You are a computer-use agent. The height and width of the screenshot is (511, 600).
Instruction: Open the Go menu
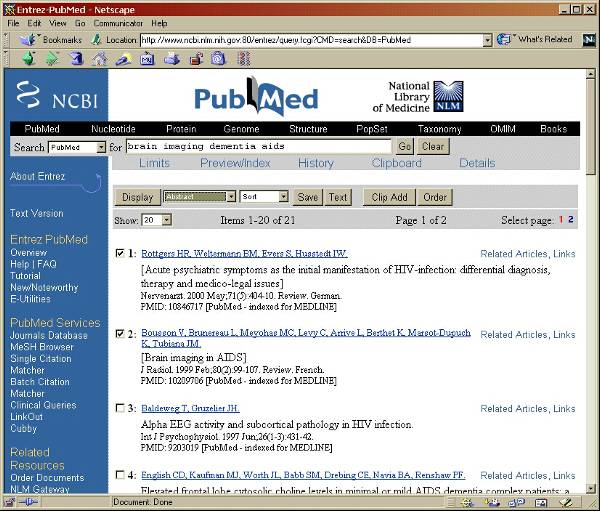pyautogui.click(x=80, y=23)
